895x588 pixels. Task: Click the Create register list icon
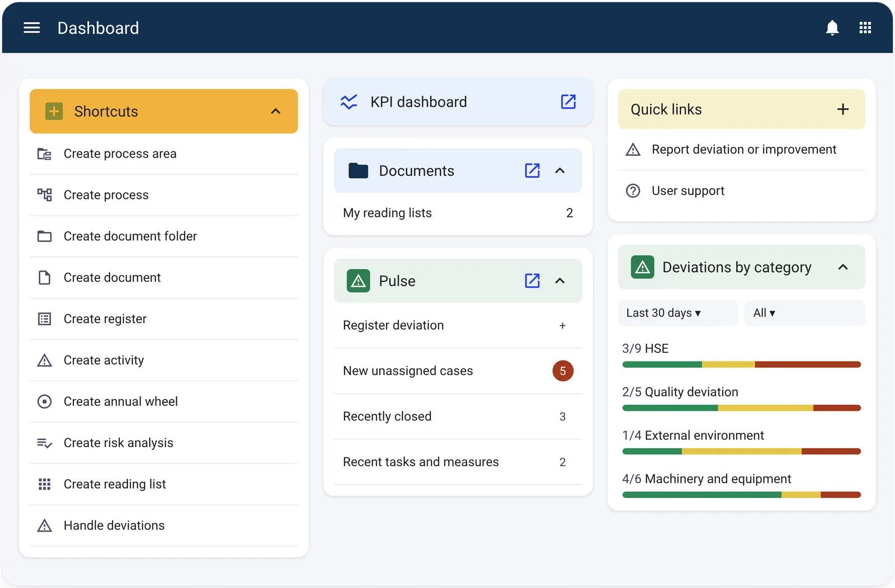(x=44, y=319)
